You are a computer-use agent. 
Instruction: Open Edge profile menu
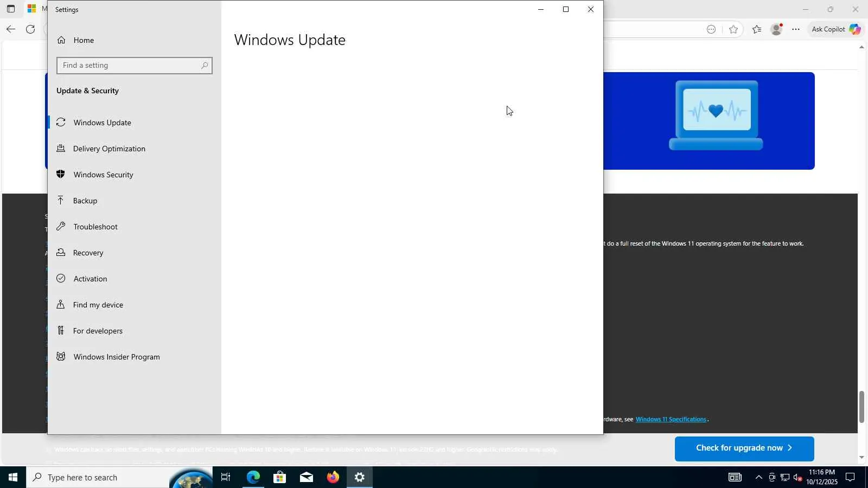777,29
